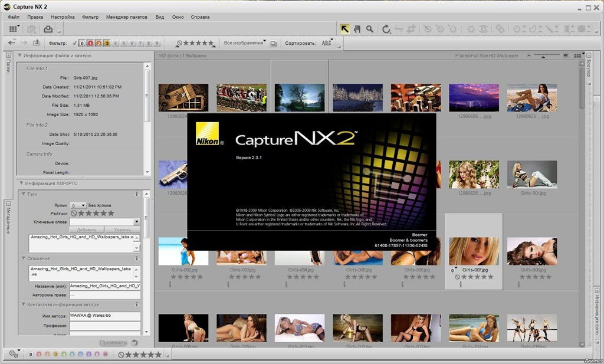The image size is (604, 364).
Task: Click the Rotate tool icon
Action: pos(386,29)
